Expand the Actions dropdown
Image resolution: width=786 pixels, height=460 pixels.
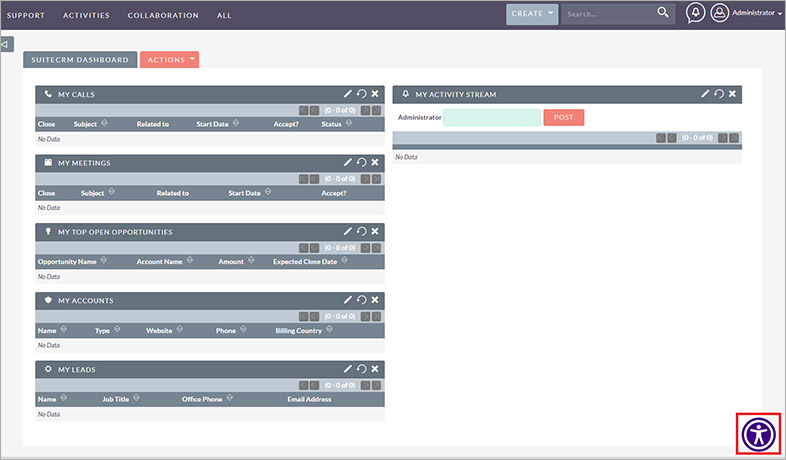tap(169, 59)
